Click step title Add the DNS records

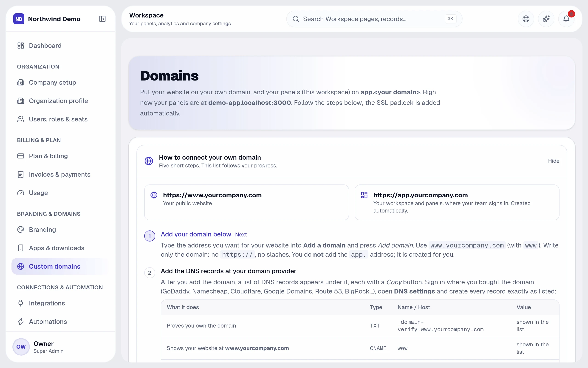(228, 271)
